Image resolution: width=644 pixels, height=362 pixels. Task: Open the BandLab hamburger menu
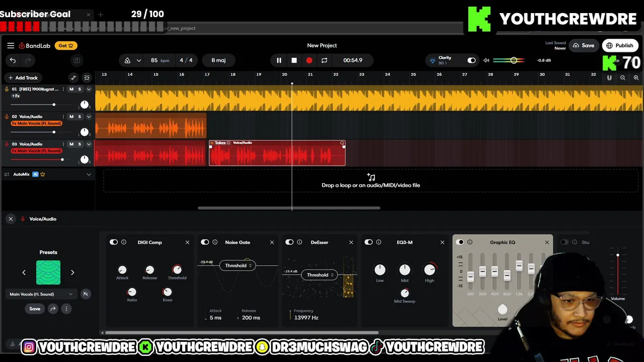tap(11, 45)
